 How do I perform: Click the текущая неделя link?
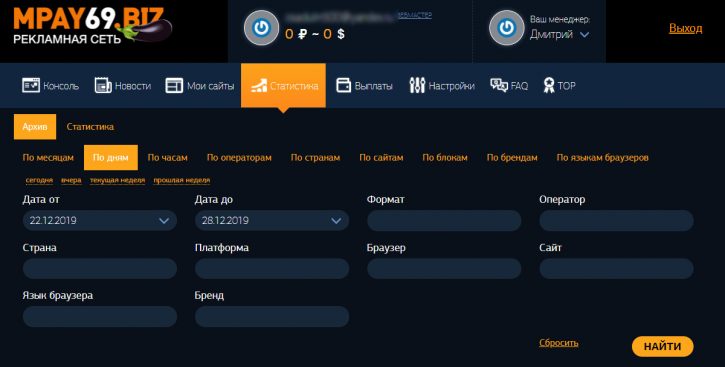click(117, 180)
